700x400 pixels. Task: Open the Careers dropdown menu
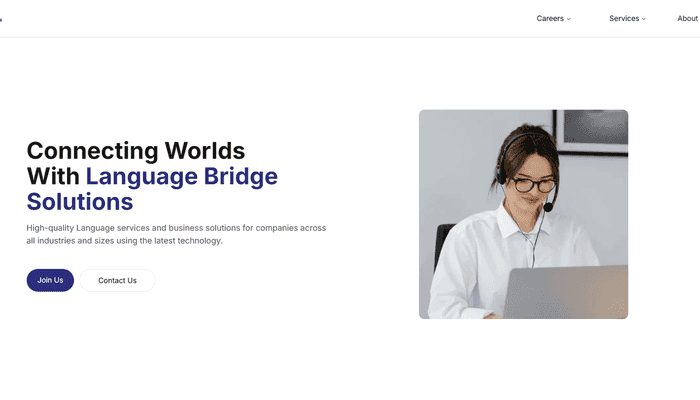[551, 18]
